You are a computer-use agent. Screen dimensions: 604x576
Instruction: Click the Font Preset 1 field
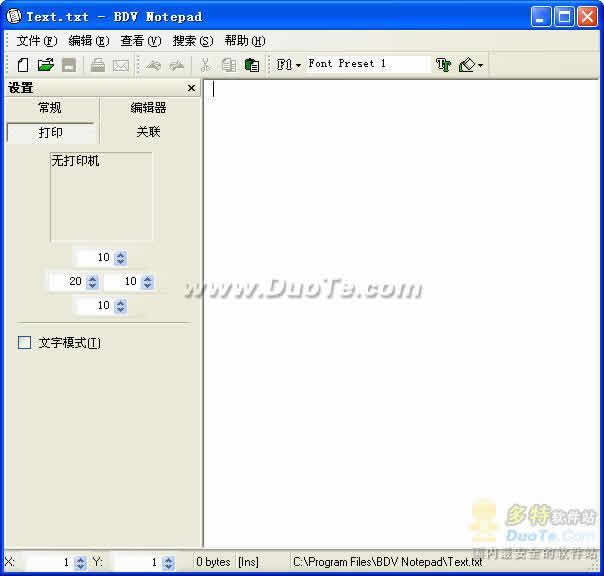[x=367, y=64]
